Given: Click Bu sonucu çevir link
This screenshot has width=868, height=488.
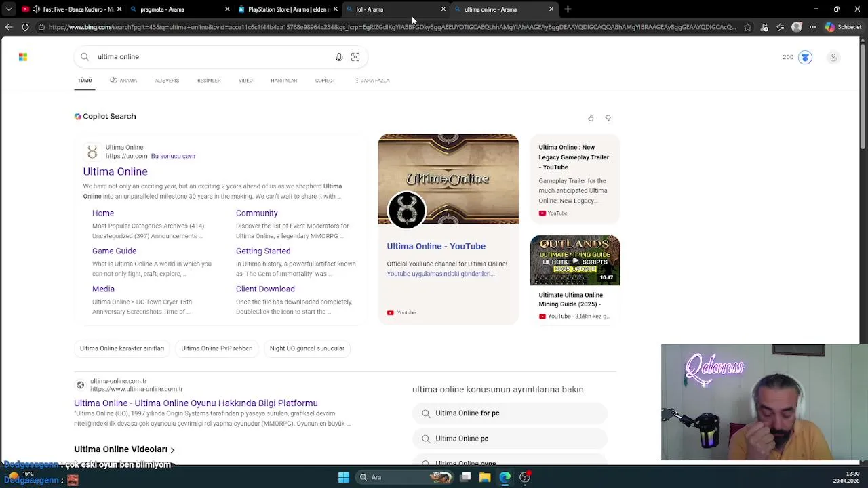Looking at the screenshot, I should point(173,156).
